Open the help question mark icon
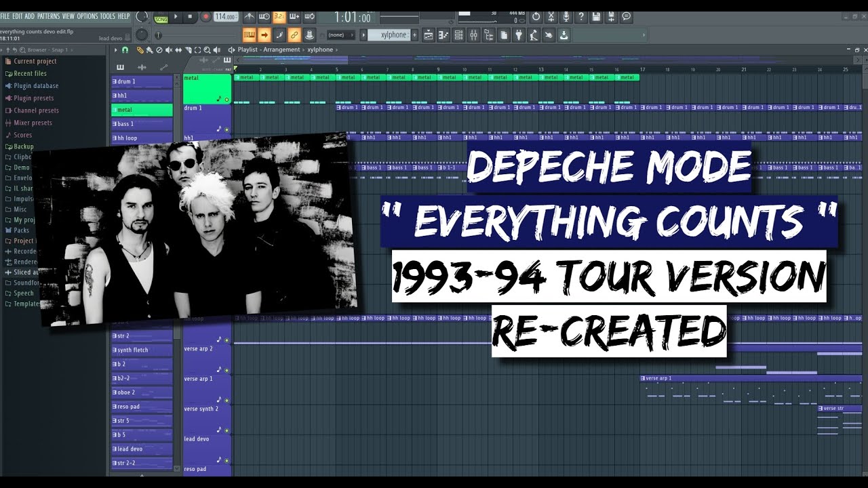Screen dimensions: 868x488 (580, 17)
